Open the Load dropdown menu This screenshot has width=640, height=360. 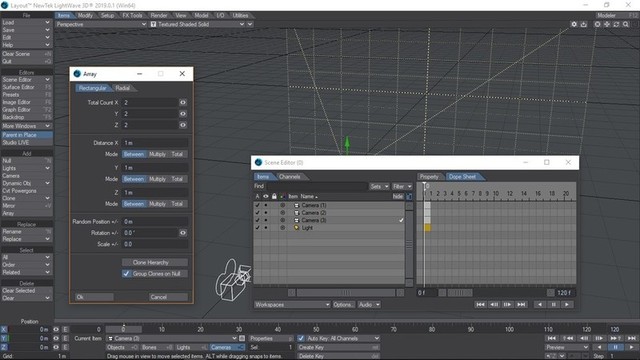coord(27,22)
